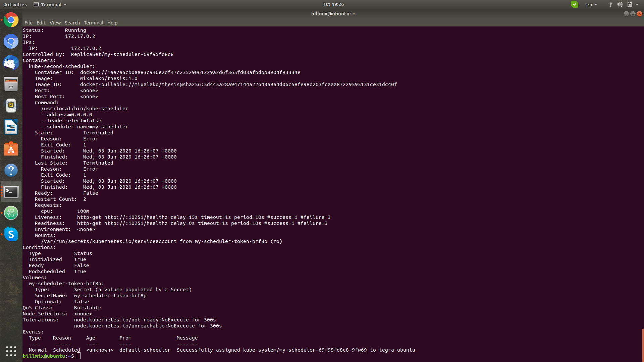Open the Search menu in Terminal
The image size is (644, 362).
72,22
